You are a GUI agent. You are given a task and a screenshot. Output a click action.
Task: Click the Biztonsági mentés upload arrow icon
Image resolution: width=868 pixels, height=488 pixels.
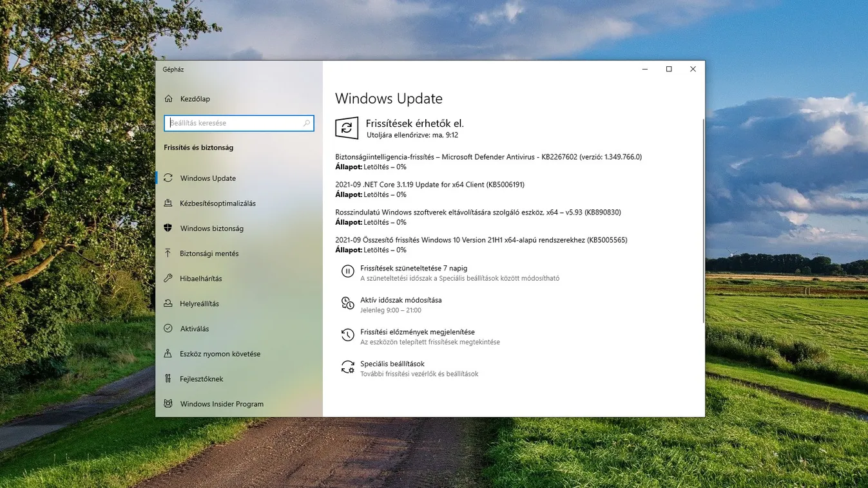(168, 253)
